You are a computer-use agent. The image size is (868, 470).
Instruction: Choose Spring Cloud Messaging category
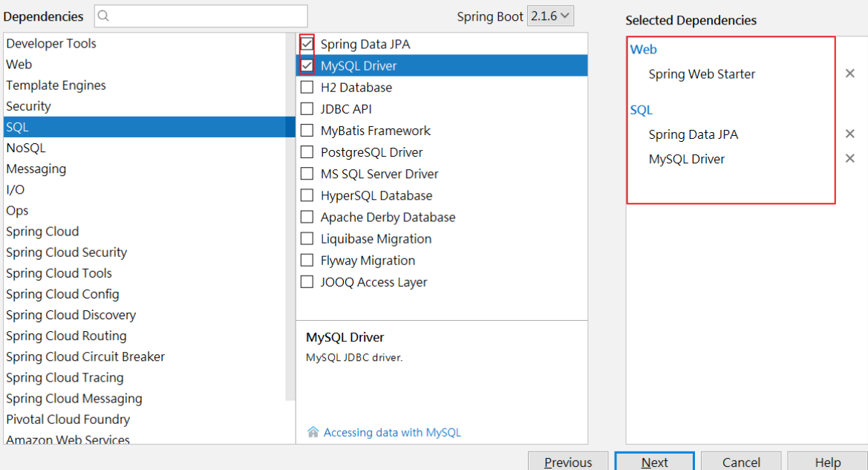pyautogui.click(x=145, y=399)
